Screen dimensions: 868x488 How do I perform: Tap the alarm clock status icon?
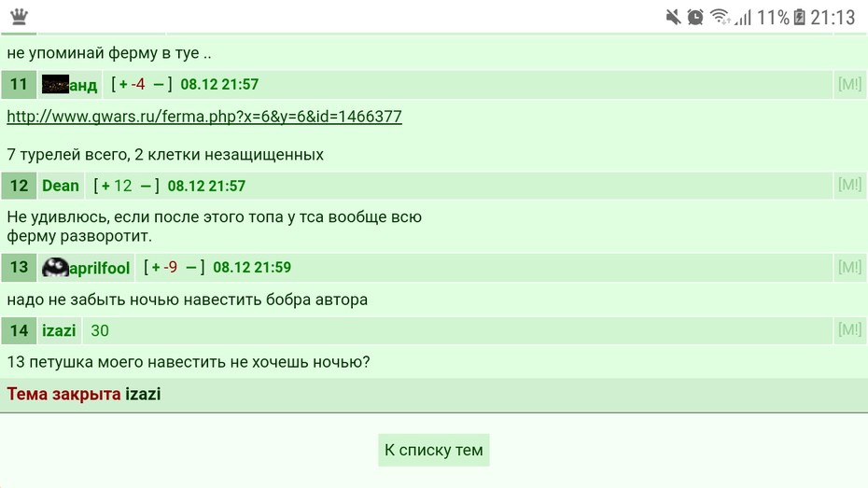[x=695, y=17]
